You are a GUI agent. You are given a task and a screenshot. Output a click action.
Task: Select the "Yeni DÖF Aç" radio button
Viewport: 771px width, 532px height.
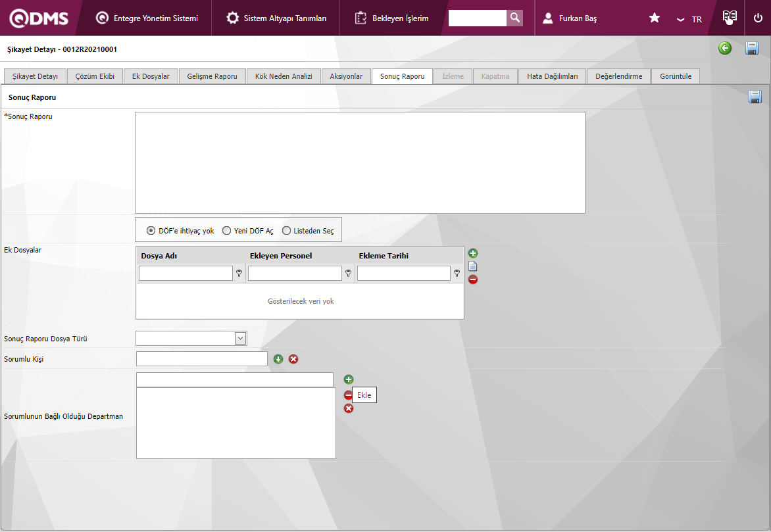[227, 231]
